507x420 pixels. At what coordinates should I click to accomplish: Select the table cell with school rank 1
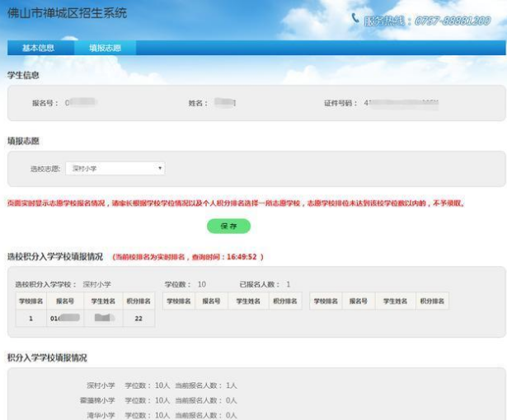[31, 318]
